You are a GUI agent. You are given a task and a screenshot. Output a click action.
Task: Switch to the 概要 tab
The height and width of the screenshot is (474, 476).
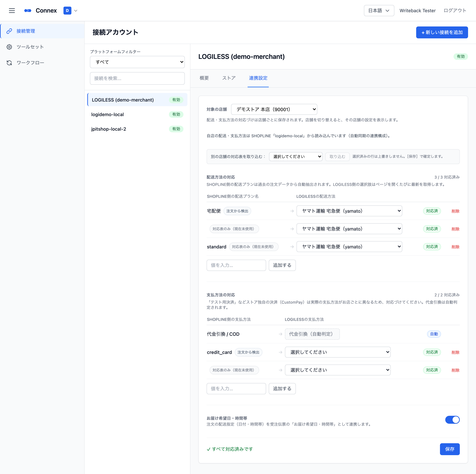tap(204, 78)
